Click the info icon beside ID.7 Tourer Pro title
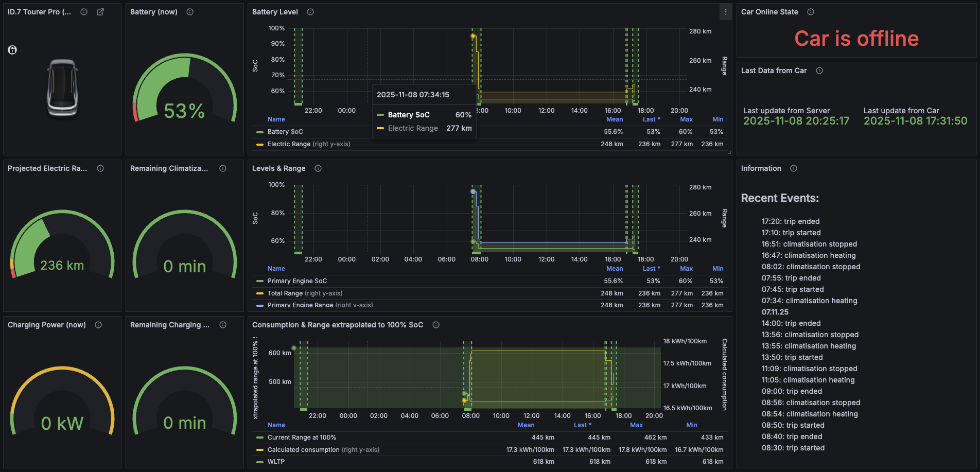 coord(84,12)
